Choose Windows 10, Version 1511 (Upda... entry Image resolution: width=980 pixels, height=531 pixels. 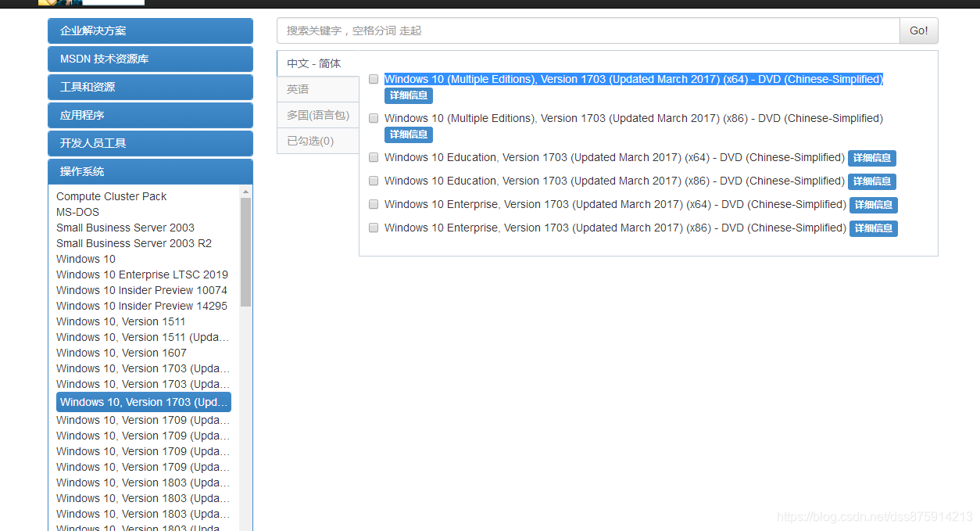pyautogui.click(x=143, y=337)
